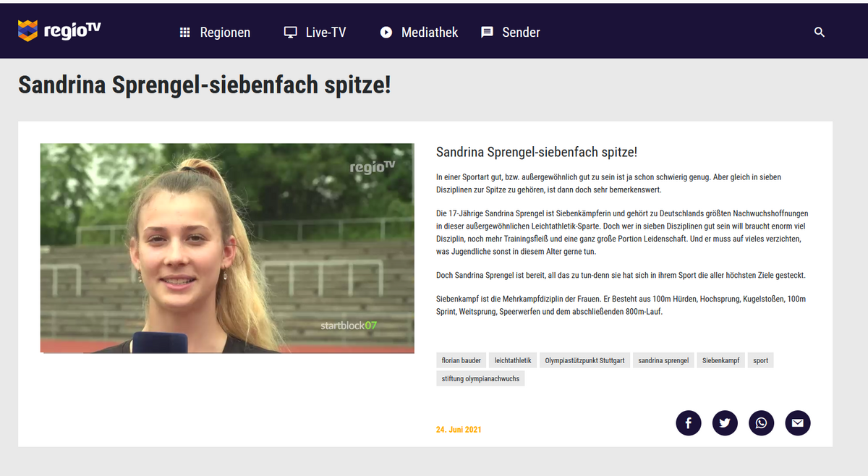
Task: Open the Mediathek menu item
Action: 430,33
